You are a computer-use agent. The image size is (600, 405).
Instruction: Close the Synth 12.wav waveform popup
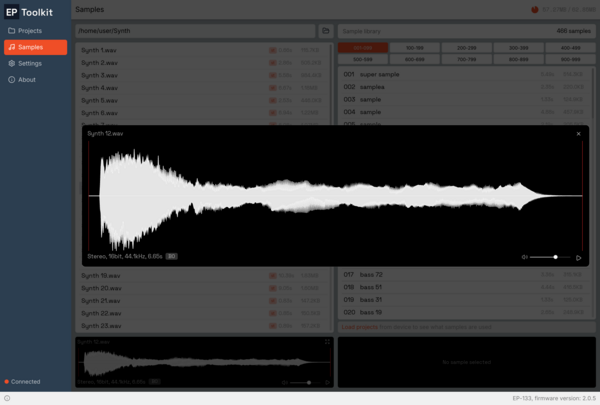pos(578,134)
